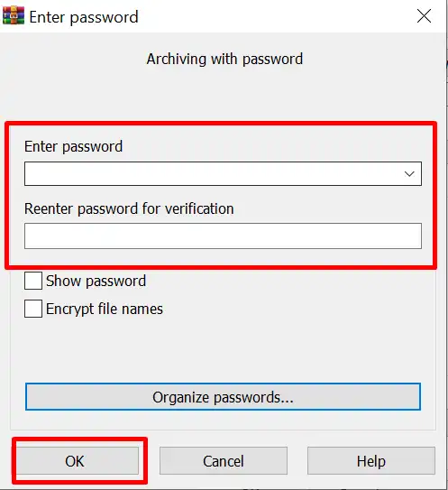
Task: Close the Enter password dialog
Action: (x=424, y=16)
